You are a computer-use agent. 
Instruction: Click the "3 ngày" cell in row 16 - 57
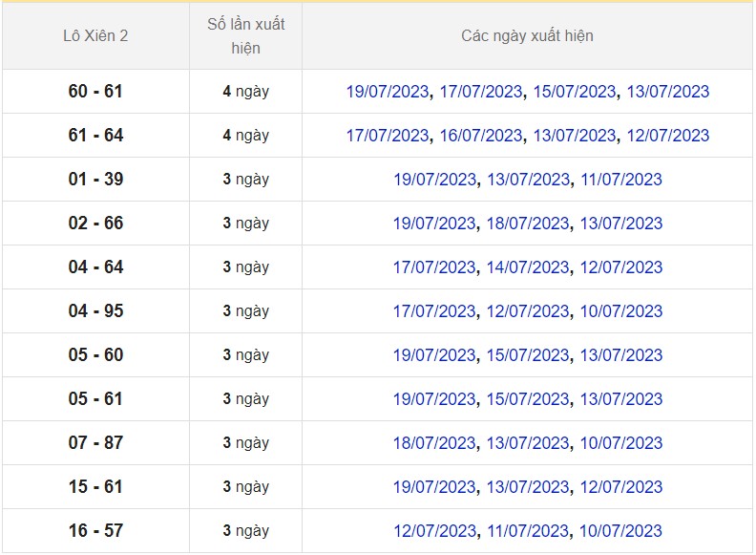pos(245,531)
